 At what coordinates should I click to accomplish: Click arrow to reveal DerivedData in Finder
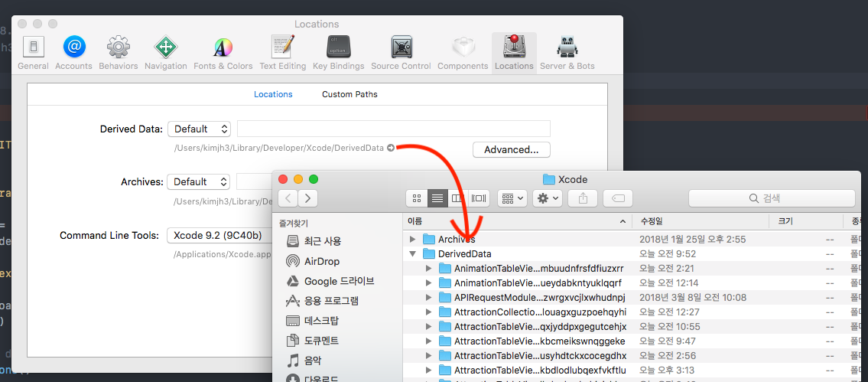pyautogui.click(x=391, y=148)
